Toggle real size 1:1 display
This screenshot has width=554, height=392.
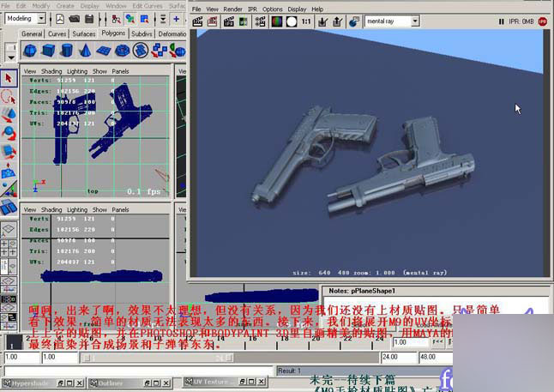click(306, 21)
